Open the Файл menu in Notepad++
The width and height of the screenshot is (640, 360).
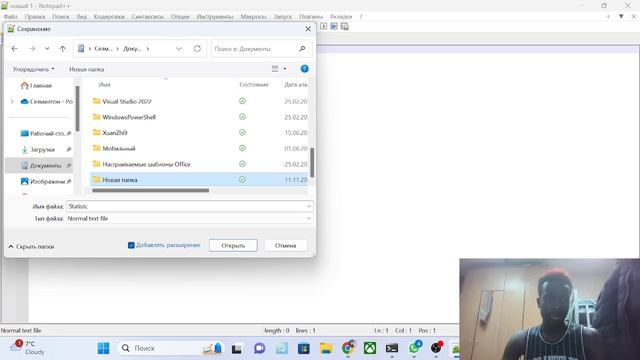(x=11, y=17)
